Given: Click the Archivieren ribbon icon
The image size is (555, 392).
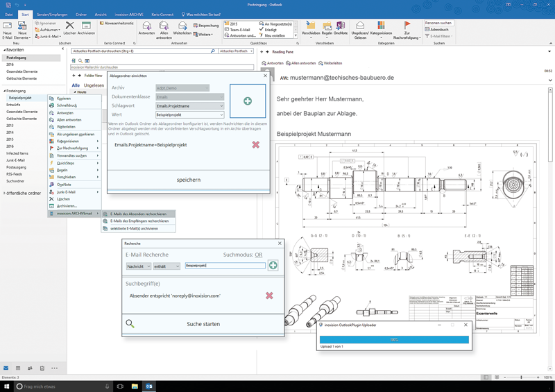Looking at the screenshot, I should click(x=86, y=27).
